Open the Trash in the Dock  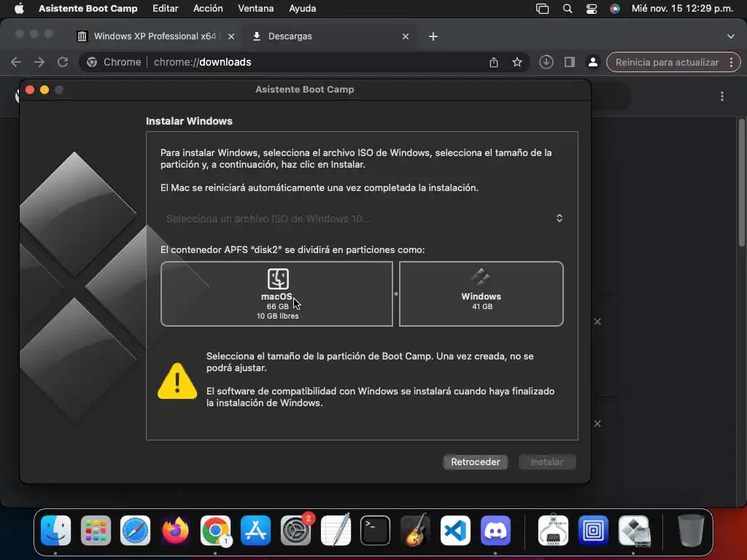[x=691, y=531]
